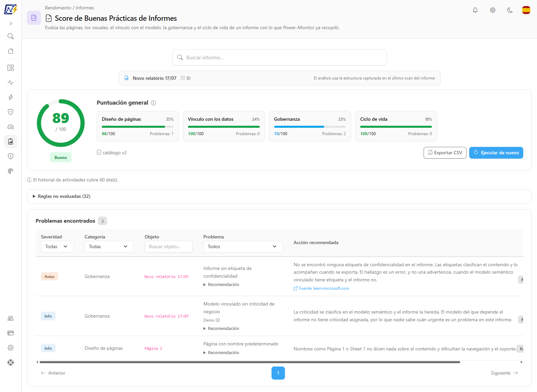Click the Exportar CSV button

(445, 153)
